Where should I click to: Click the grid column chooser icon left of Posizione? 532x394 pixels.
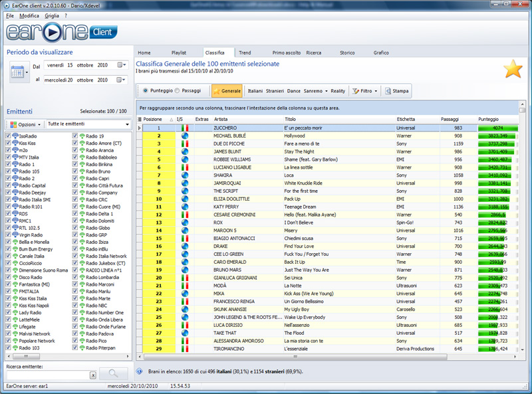pos(139,120)
